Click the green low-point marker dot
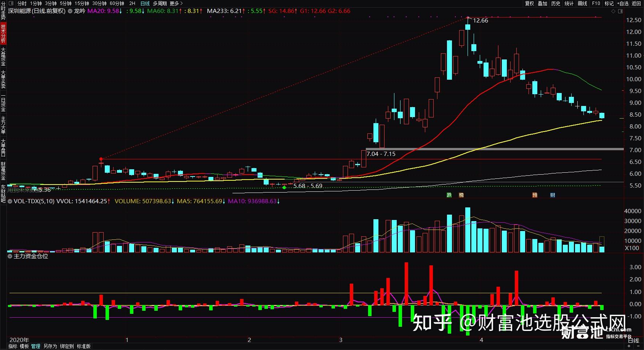The height and width of the screenshot is (350, 644). pyautogui.click(x=284, y=188)
